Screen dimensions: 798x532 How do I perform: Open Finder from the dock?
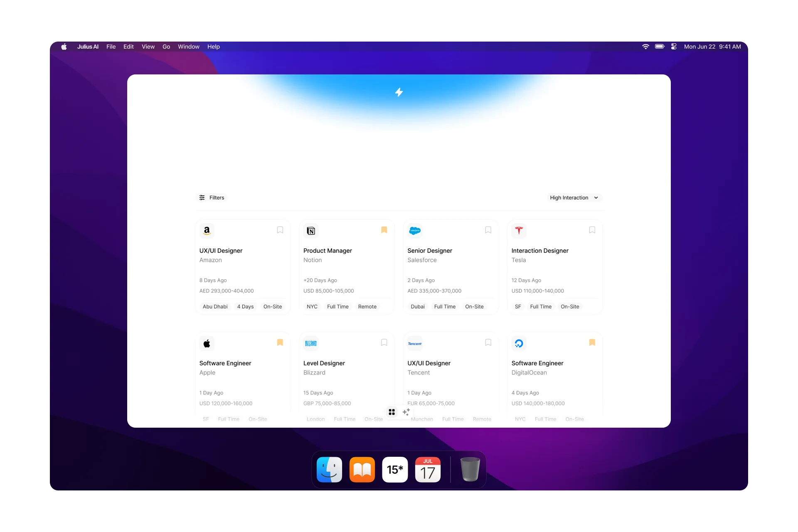pyautogui.click(x=329, y=470)
